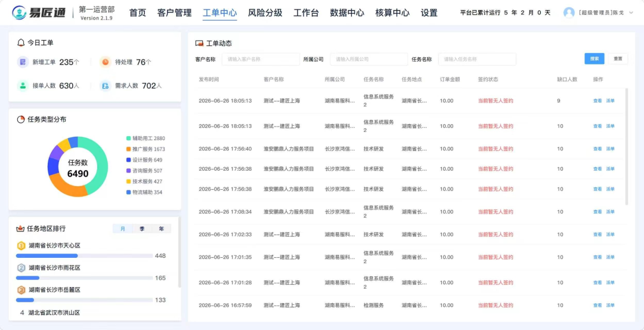The height and width of the screenshot is (330, 644).
Task: Open the user account dropdown arrow
Action: (631, 13)
